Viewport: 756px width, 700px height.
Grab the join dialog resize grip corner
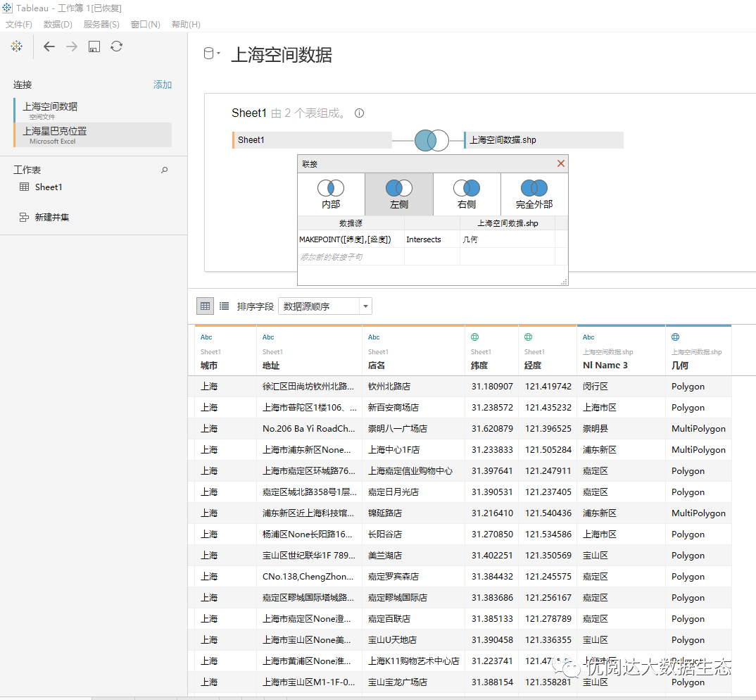click(564, 282)
